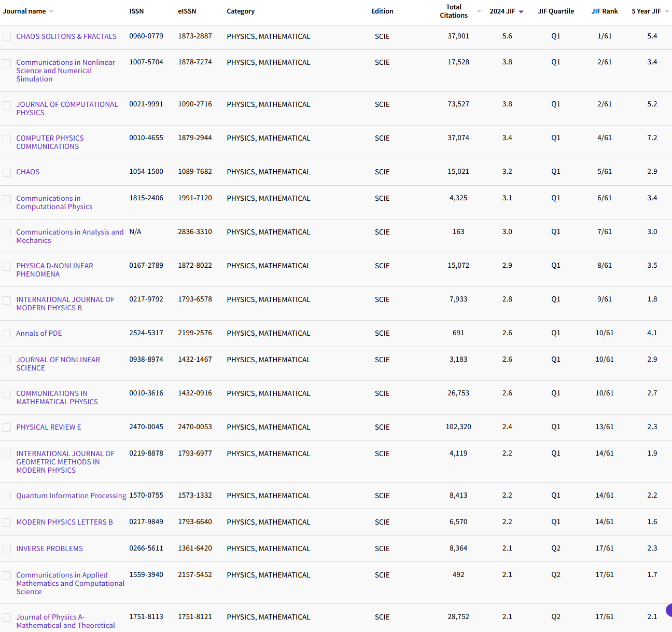
Task: Check the box for Annals of PDE
Action: click(7, 334)
